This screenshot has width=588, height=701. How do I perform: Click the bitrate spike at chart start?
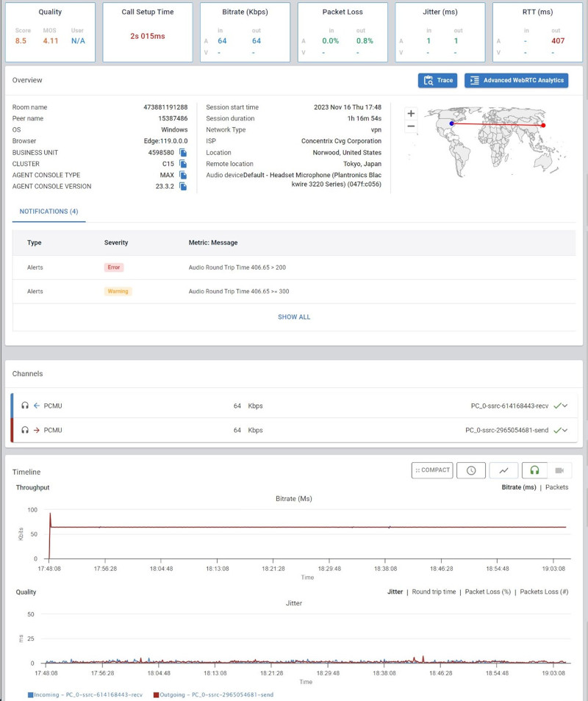click(50, 514)
